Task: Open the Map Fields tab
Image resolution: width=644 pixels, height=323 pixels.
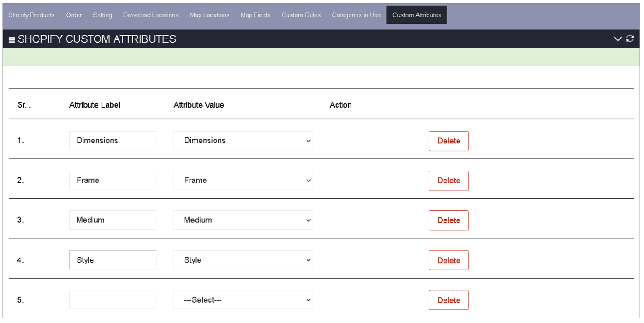Action: (255, 15)
